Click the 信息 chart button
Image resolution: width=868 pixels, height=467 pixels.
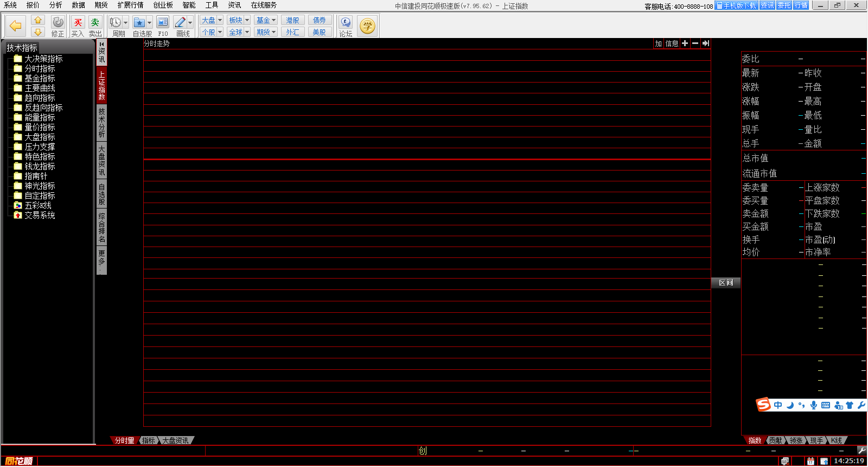click(x=672, y=43)
